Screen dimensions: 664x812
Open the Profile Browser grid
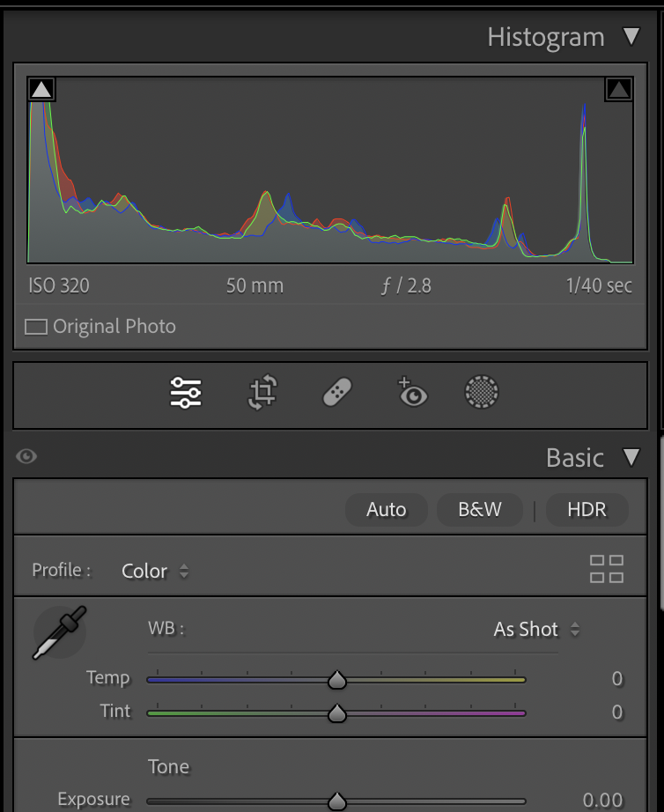pos(607,570)
